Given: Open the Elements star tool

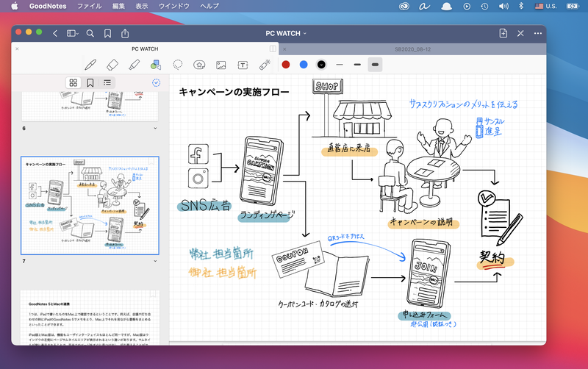Looking at the screenshot, I should tap(199, 65).
